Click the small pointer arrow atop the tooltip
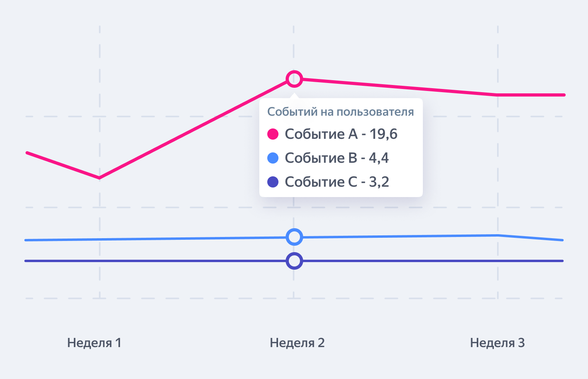Screen dimensions: 588x379 pos(294,96)
